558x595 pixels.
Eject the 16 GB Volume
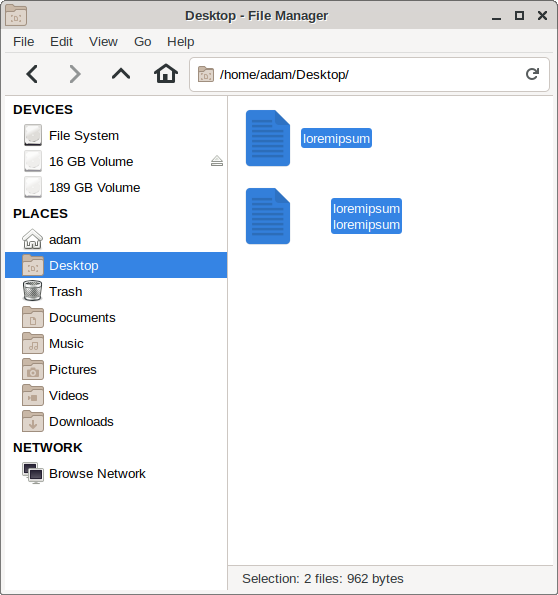click(217, 161)
